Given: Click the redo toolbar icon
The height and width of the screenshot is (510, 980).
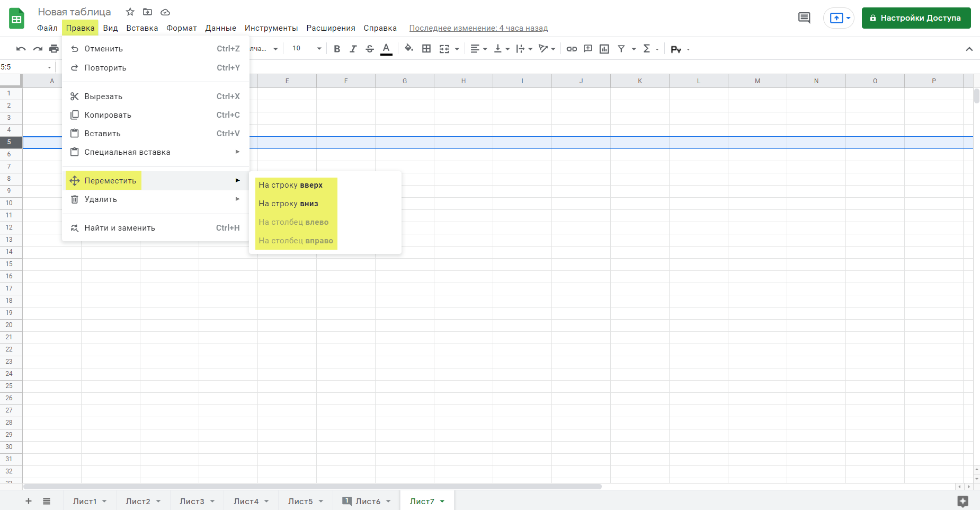Looking at the screenshot, I should [38, 49].
